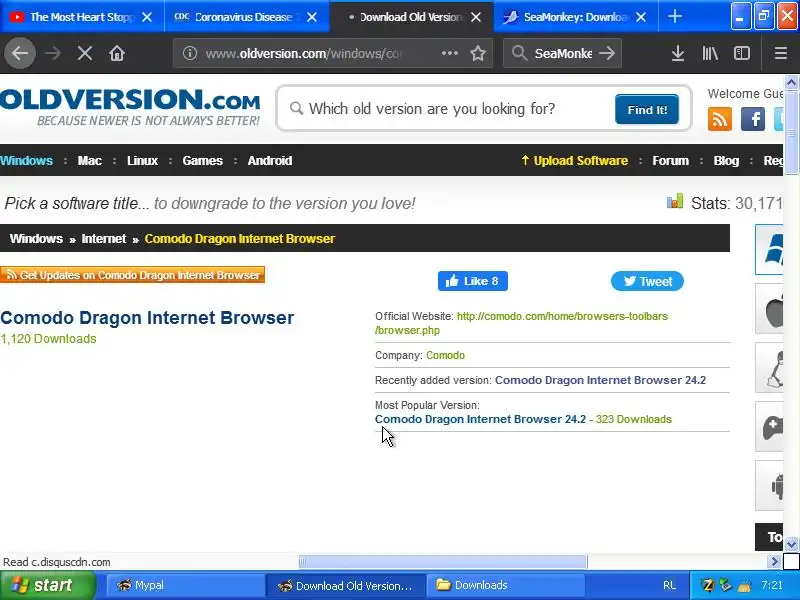The width and height of the screenshot is (800, 600).
Task: Bookmark this page with the star icon
Action: [478, 53]
